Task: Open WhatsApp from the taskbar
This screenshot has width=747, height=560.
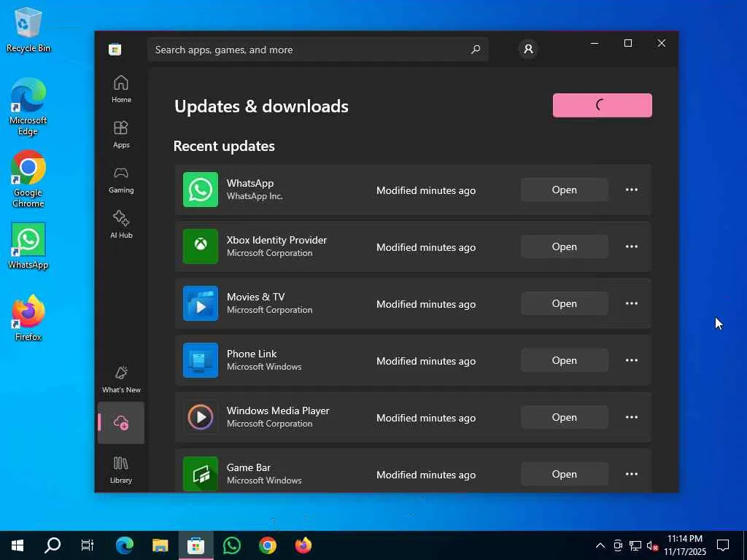Action: (231, 545)
